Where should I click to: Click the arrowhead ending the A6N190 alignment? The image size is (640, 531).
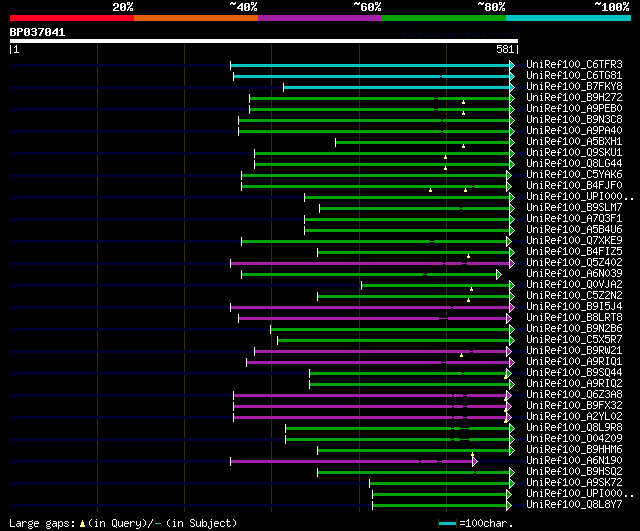pos(475,462)
